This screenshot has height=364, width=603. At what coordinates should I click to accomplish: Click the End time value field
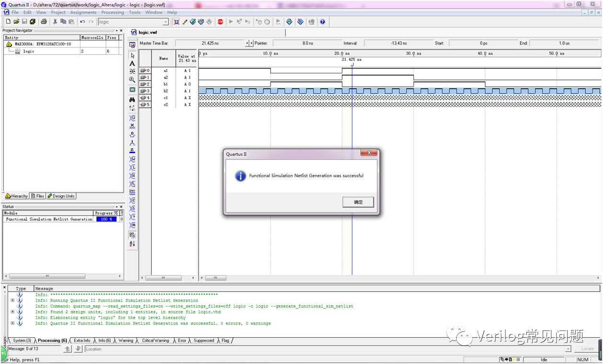pyautogui.click(x=564, y=43)
